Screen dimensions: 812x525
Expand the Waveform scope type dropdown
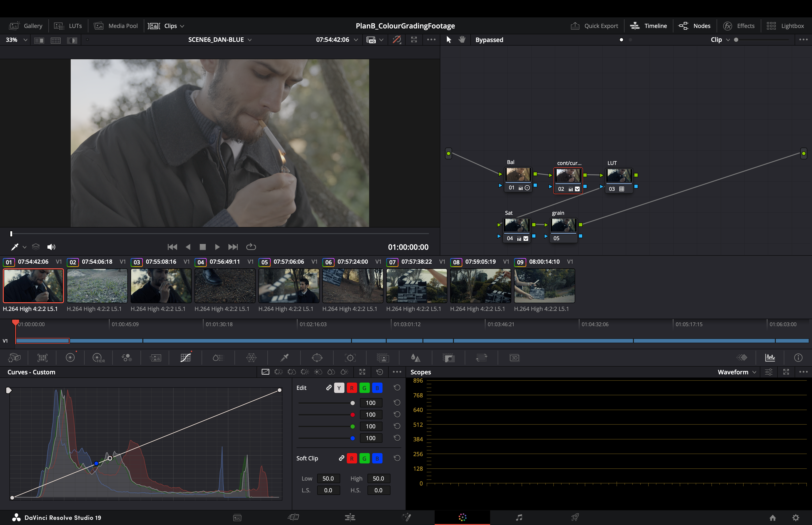(x=737, y=372)
